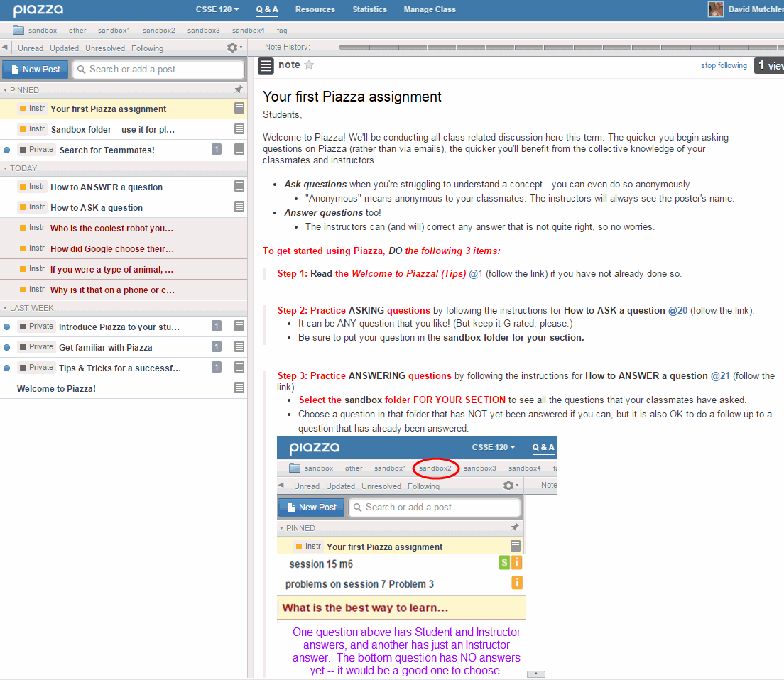Click the count badge on "Get familiar with Piazza"
This screenshot has height=680, width=784.
tap(217, 347)
